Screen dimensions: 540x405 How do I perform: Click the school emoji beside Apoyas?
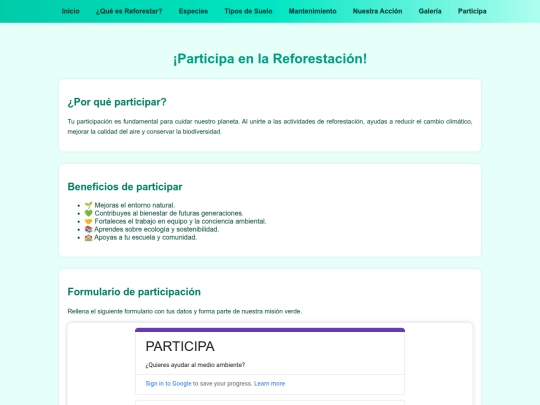point(89,237)
